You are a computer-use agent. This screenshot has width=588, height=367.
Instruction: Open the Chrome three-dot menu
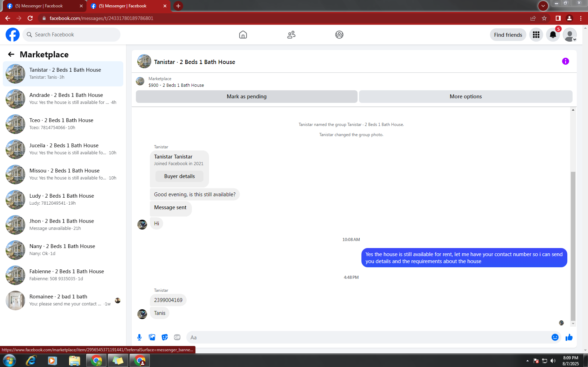tap(581, 18)
